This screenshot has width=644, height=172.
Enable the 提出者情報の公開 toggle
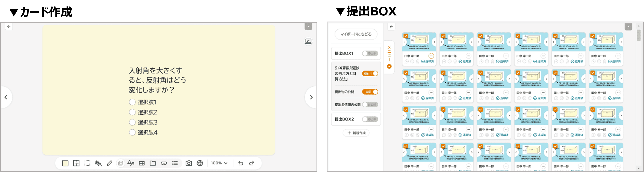[x=370, y=105]
